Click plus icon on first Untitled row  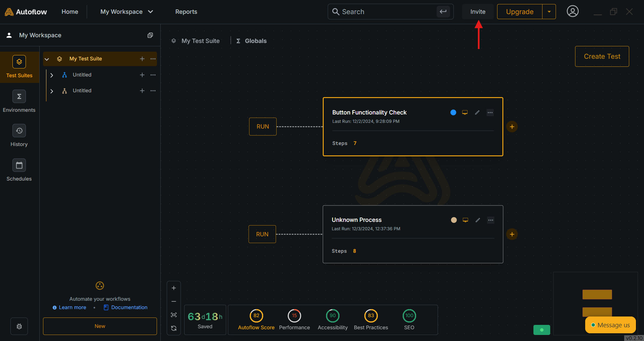pyautogui.click(x=142, y=75)
